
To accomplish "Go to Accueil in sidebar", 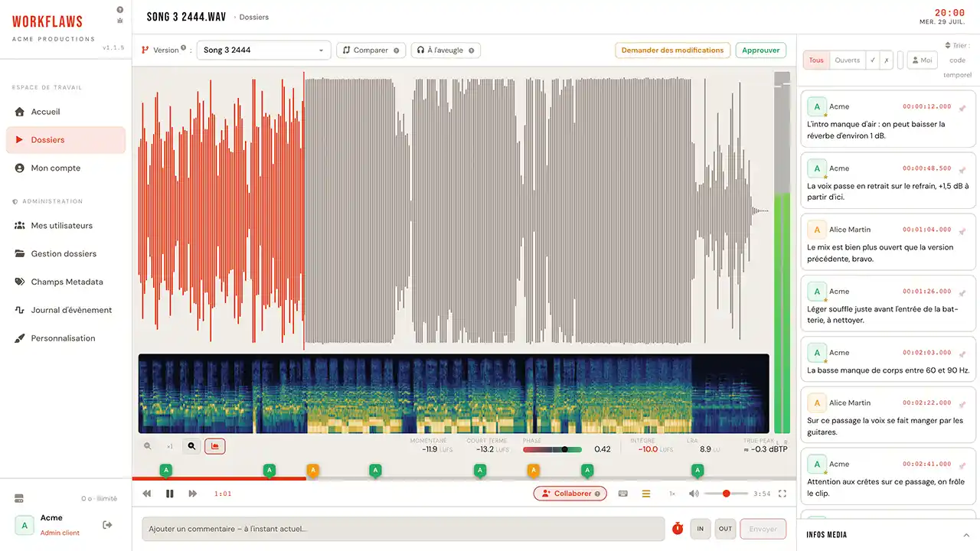I will (x=66, y=112).
